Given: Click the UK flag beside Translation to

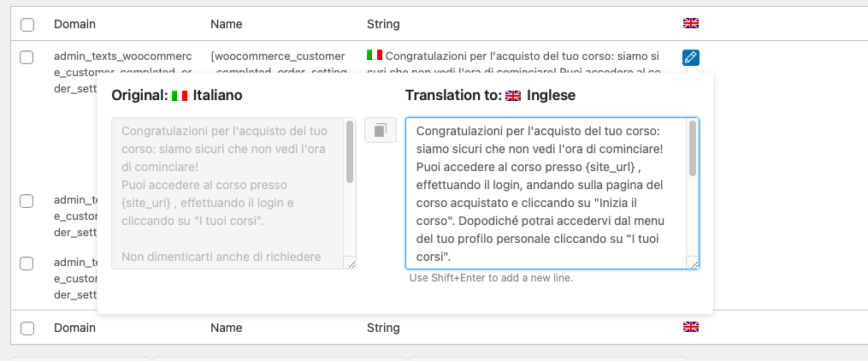Looking at the screenshot, I should (513, 96).
